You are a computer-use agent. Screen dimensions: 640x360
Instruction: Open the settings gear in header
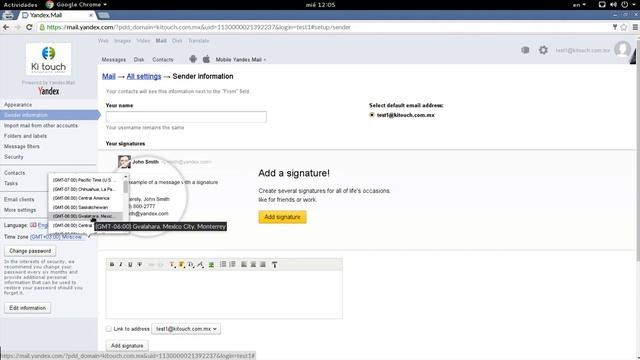(x=543, y=50)
